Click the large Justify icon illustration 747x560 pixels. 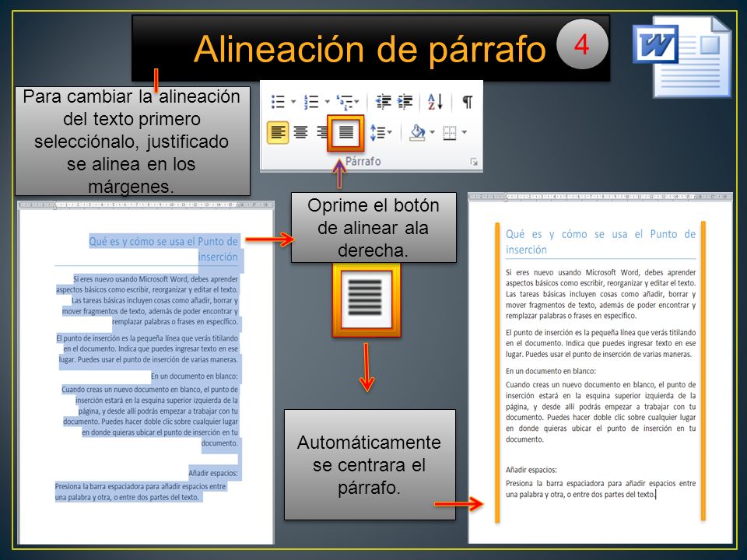click(x=366, y=300)
